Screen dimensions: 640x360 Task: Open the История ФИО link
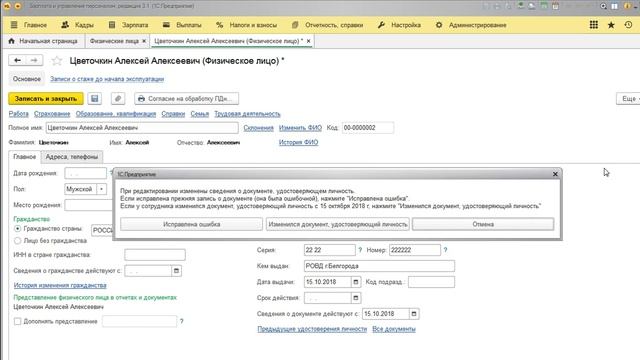coord(298,142)
